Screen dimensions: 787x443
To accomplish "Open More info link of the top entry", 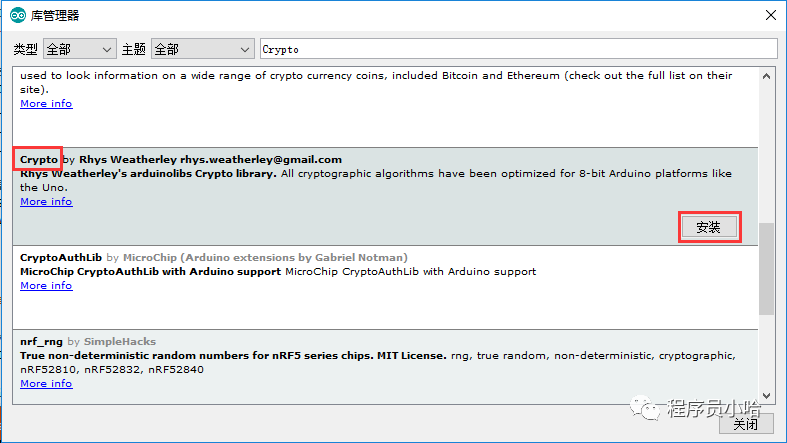I will pos(46,104).
